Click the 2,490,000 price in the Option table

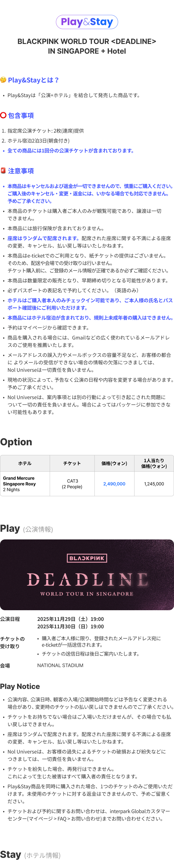[114, 484]
